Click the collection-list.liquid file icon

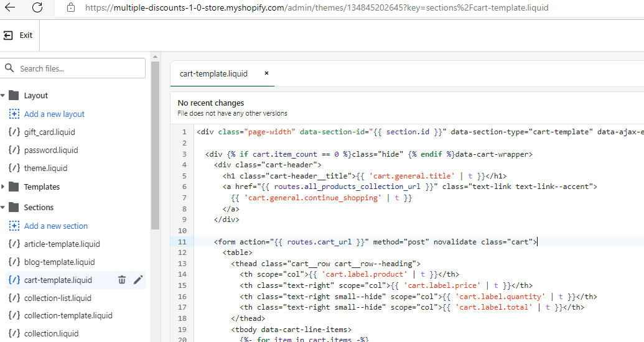click(x=14, y=298)
